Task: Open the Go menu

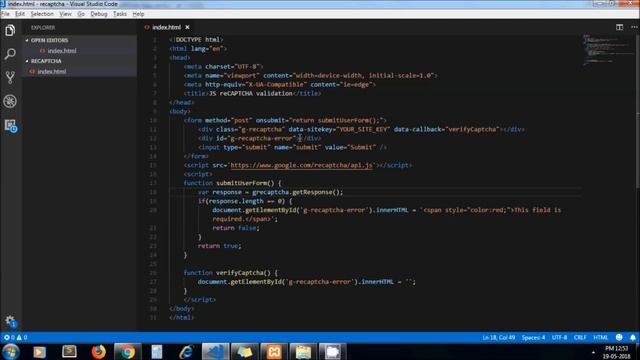Action: [81, 14]
